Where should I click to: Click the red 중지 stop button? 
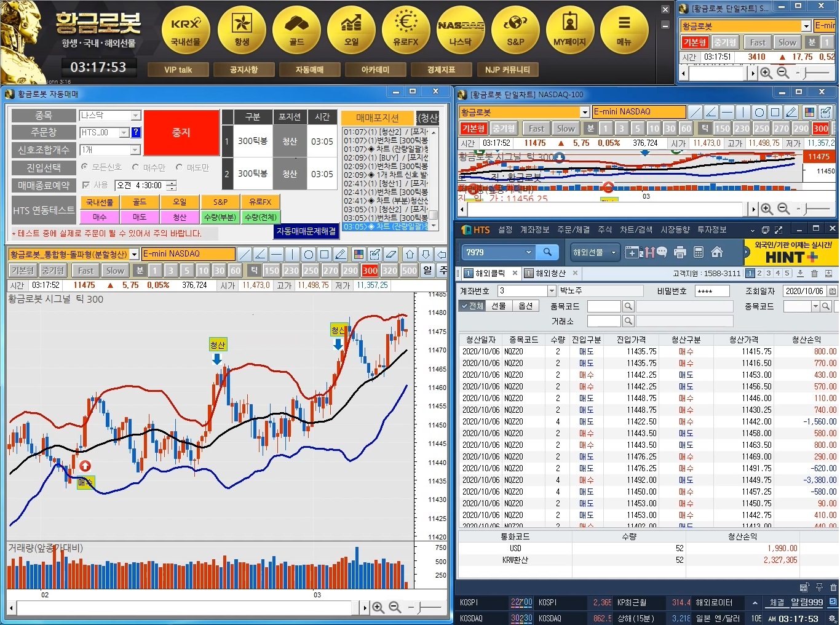click(181, 132)
